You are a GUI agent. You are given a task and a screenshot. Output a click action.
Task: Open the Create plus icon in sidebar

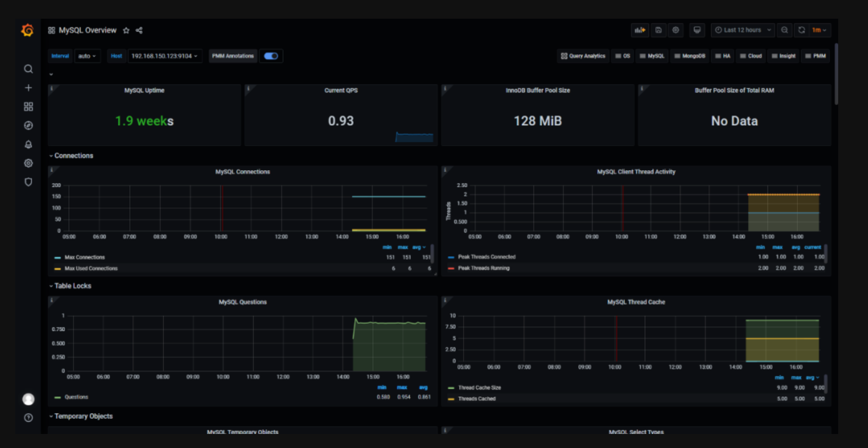[28, 88]
